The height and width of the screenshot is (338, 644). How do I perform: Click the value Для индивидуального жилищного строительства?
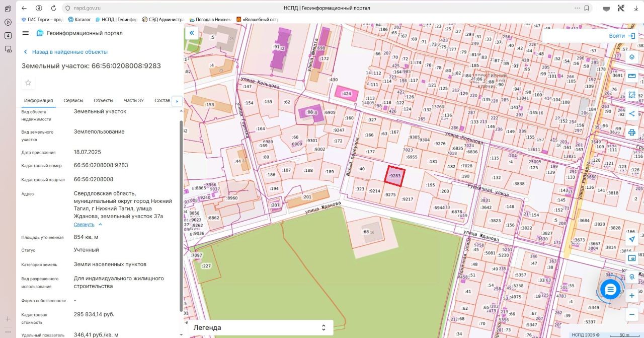pos(119,282)
